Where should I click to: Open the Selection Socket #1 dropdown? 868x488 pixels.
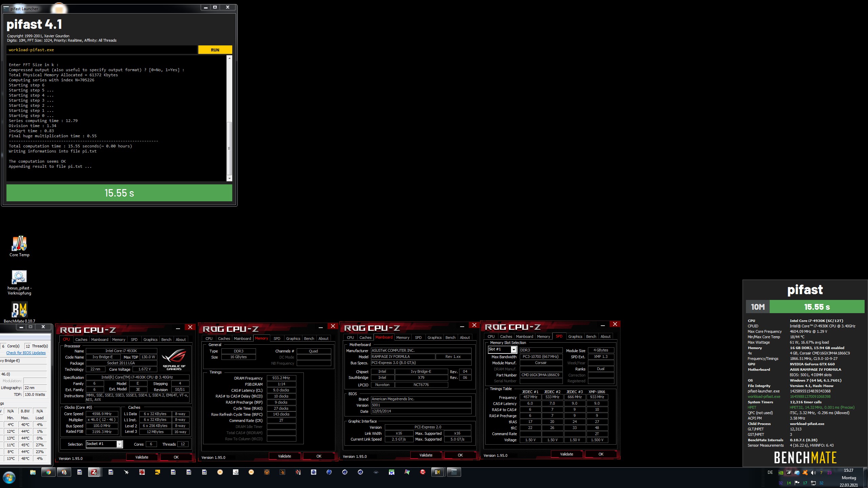pyautogui.click(x=104, y=444)
